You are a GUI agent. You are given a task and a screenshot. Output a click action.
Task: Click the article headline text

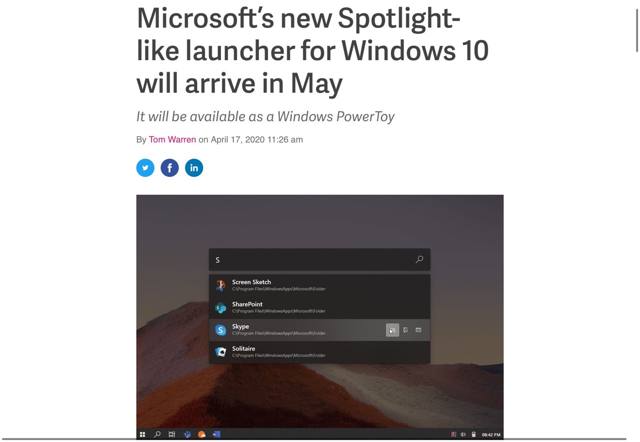(312, 51)
